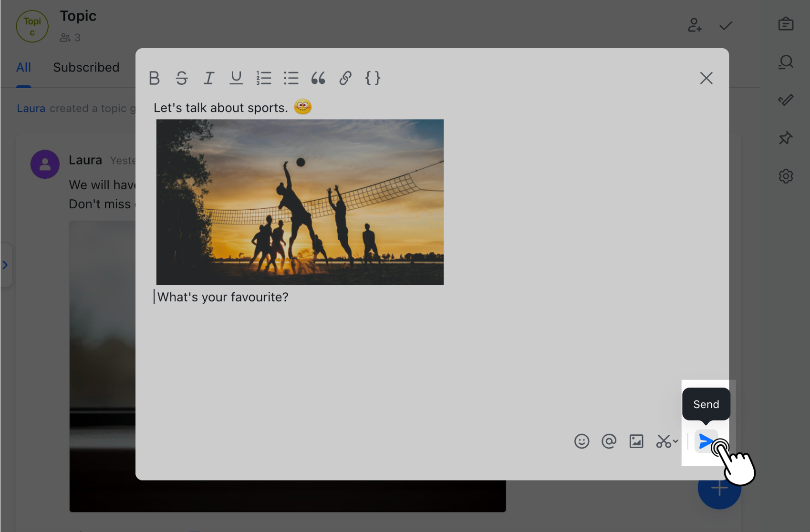
Task: Toggle bold formatting in the editor
Action: point(154,78)
